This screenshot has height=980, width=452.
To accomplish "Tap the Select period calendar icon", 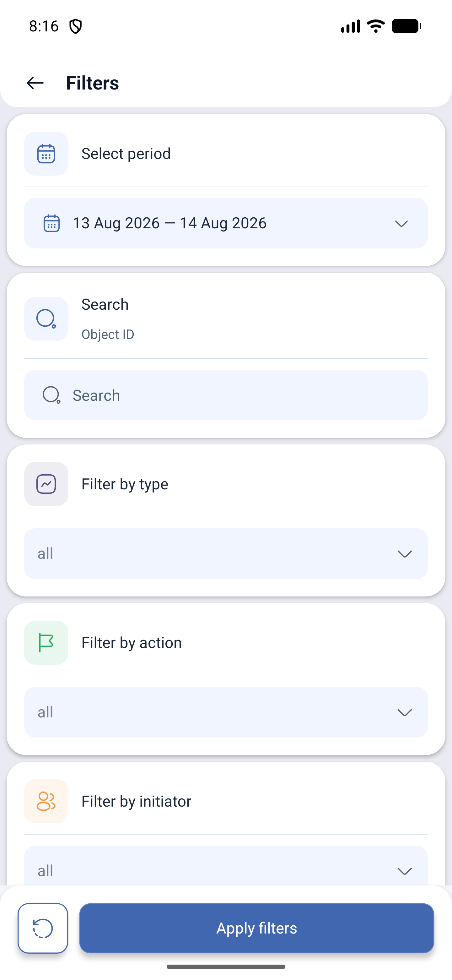I will tap(46, 154).
